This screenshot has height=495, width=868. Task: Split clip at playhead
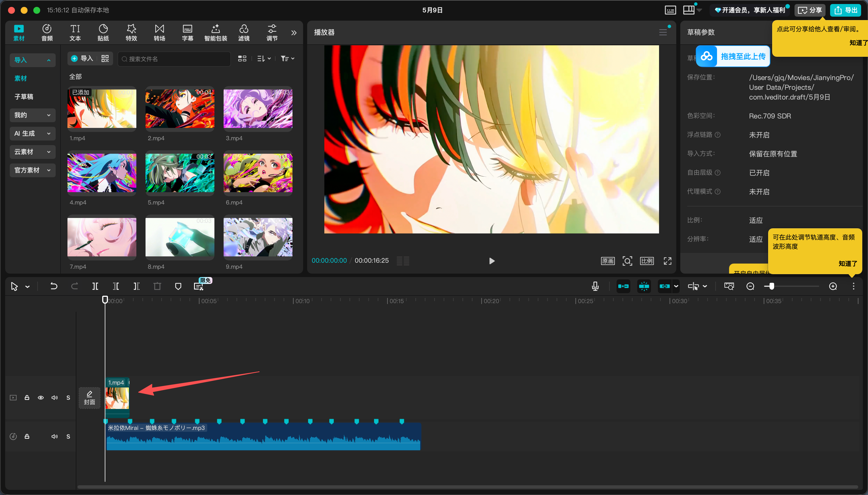pos(95,286)
